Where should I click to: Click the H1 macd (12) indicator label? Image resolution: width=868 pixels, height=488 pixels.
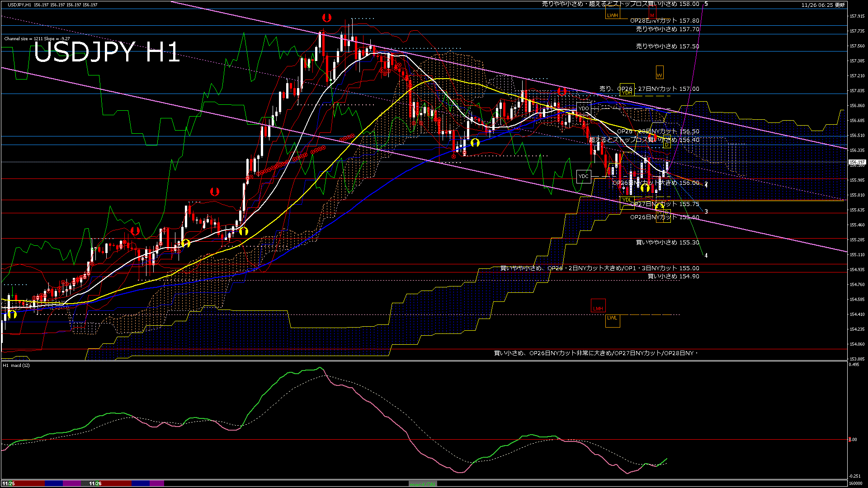[16, 365]
